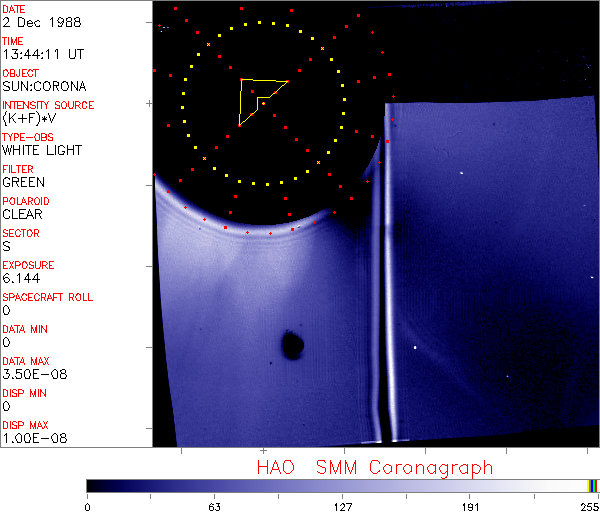Click the filter value "GREEN"
600x512 pixels.
coord(23,183)
